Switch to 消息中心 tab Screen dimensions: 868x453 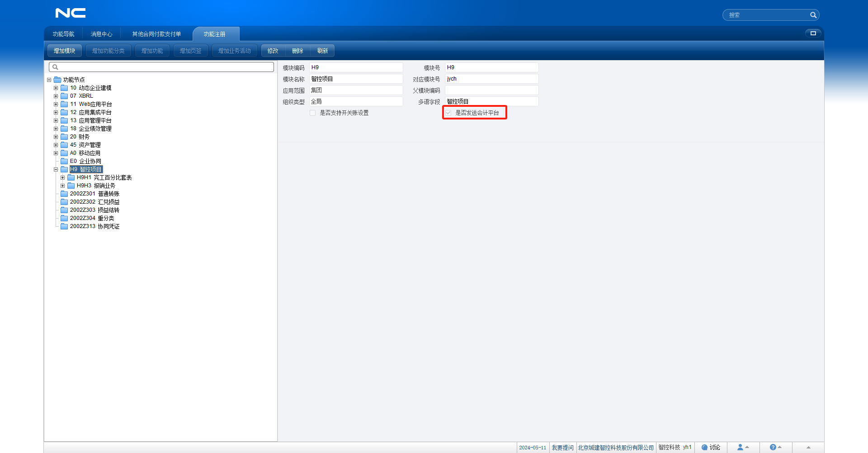point(101,34)
